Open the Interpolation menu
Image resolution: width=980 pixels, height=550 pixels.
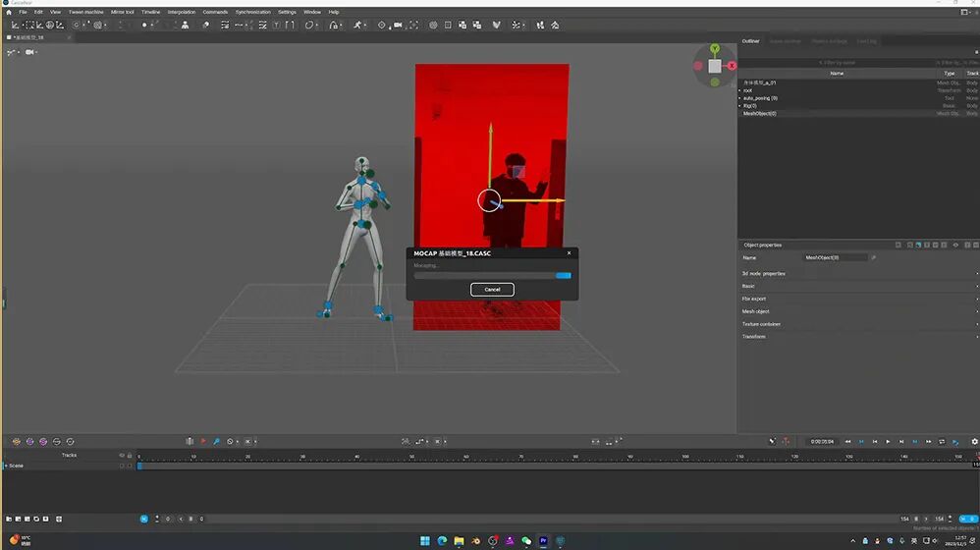(182, 12)
